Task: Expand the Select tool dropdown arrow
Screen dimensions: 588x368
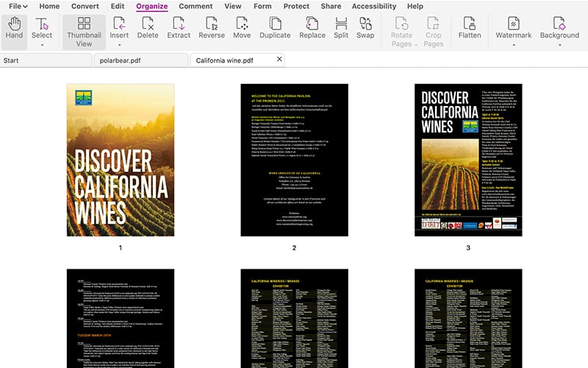Action: tap(42, 45)
